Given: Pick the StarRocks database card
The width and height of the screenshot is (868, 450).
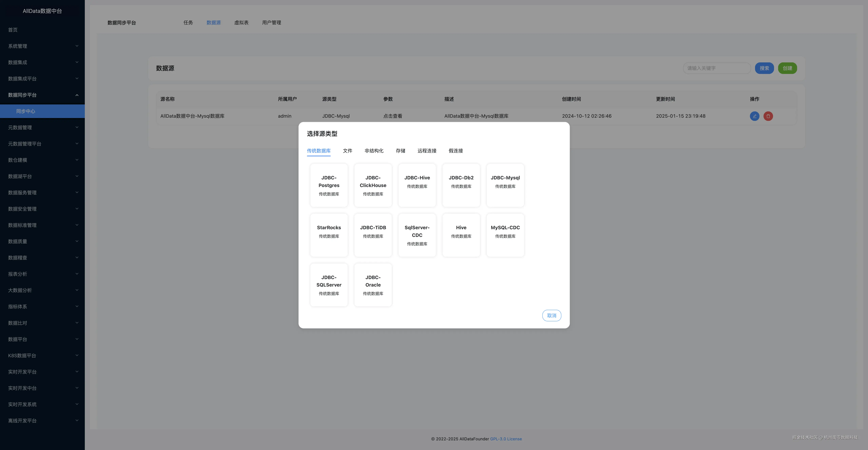Looking at the screenshot, I should pos(329,235).
